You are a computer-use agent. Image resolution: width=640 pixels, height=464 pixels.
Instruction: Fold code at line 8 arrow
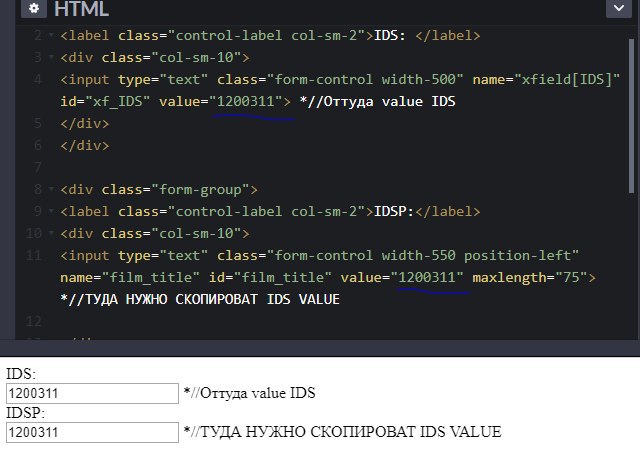pyautogui.click(x=51, y=189)
